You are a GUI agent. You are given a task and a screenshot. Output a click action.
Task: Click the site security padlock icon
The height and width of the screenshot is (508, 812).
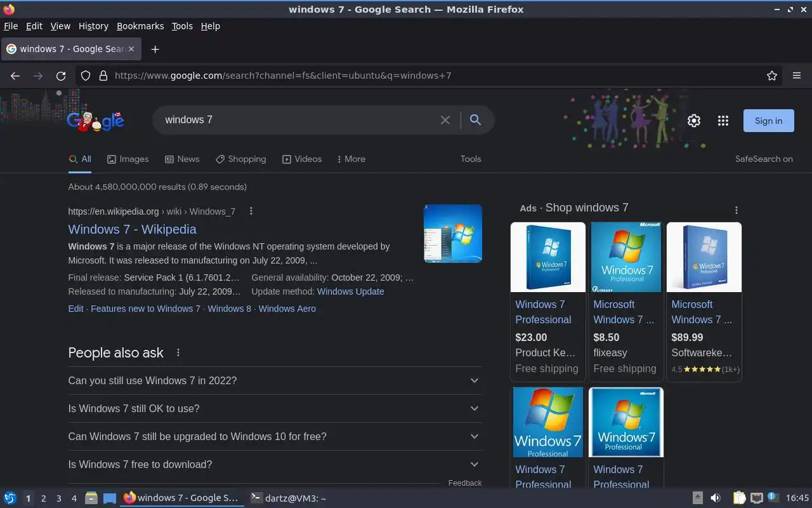pos(103,76)
